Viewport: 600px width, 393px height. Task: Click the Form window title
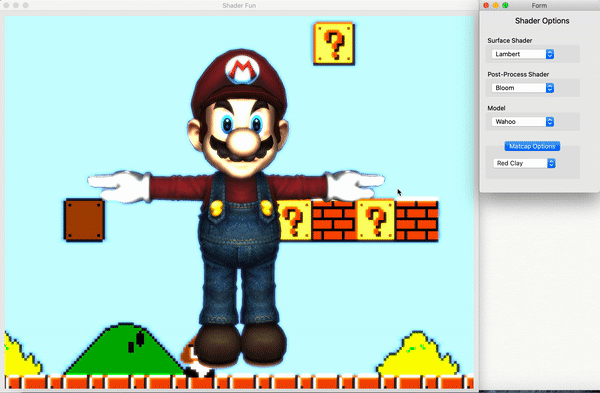[x=539, y=5]
